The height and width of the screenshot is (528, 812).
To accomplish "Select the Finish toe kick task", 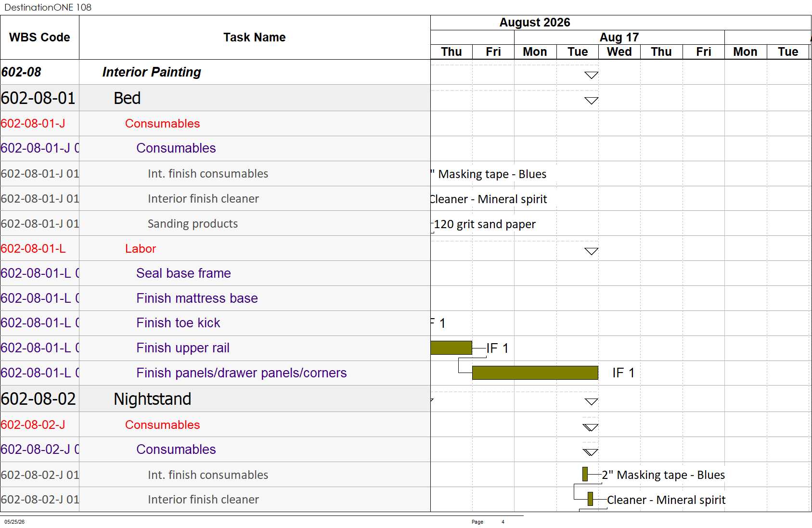I will click(x=178, y=323).
